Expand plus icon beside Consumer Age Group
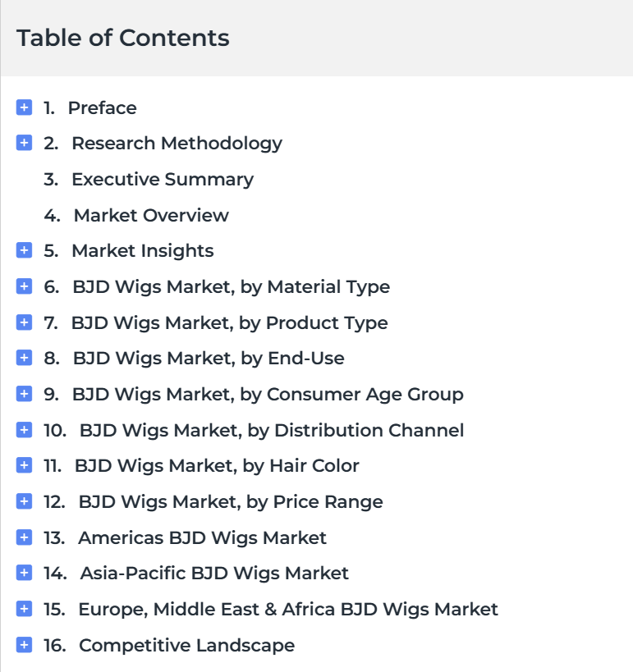 tap(24, 393)
